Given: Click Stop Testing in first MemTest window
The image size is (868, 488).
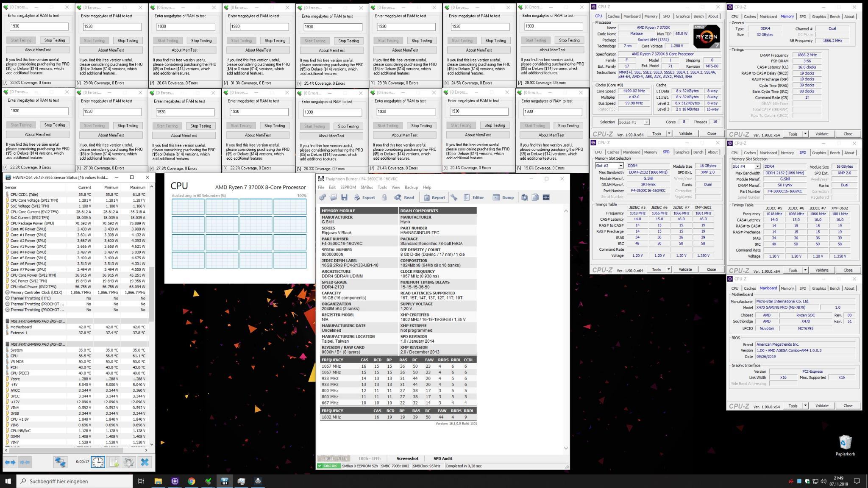Looking at the screenshot, I should 55,40.
